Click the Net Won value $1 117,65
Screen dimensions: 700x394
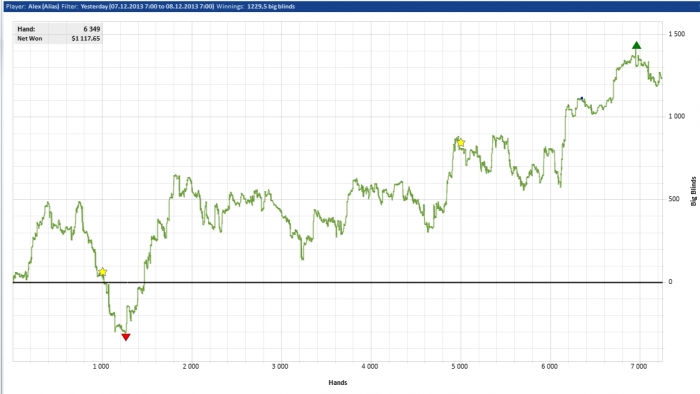click(x=86, y=39)
